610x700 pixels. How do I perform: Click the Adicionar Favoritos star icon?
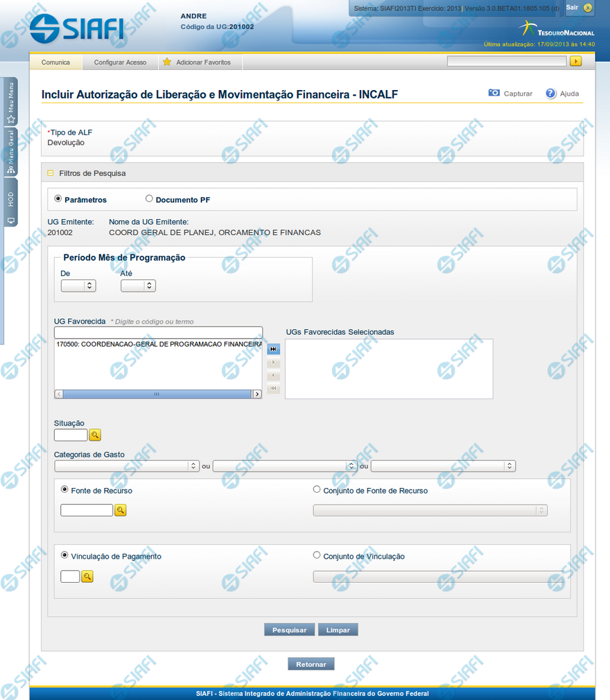coord(167,62)
